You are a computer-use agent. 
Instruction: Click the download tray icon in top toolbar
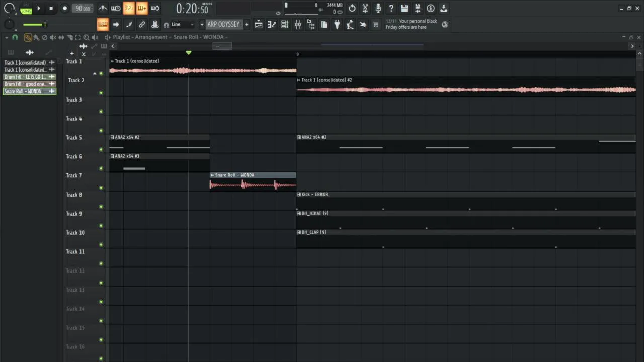444,8
